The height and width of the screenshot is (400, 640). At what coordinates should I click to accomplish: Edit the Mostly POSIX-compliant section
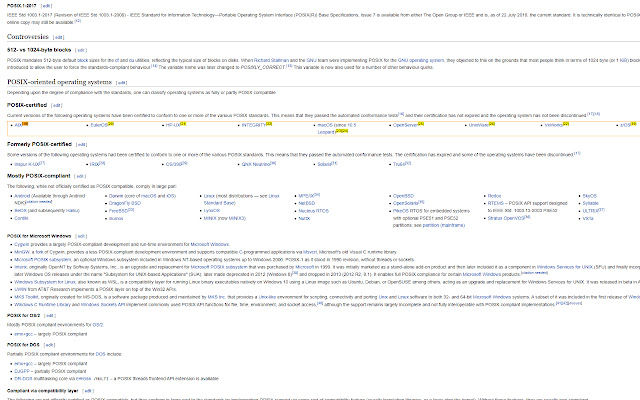(x=80, y=176)
